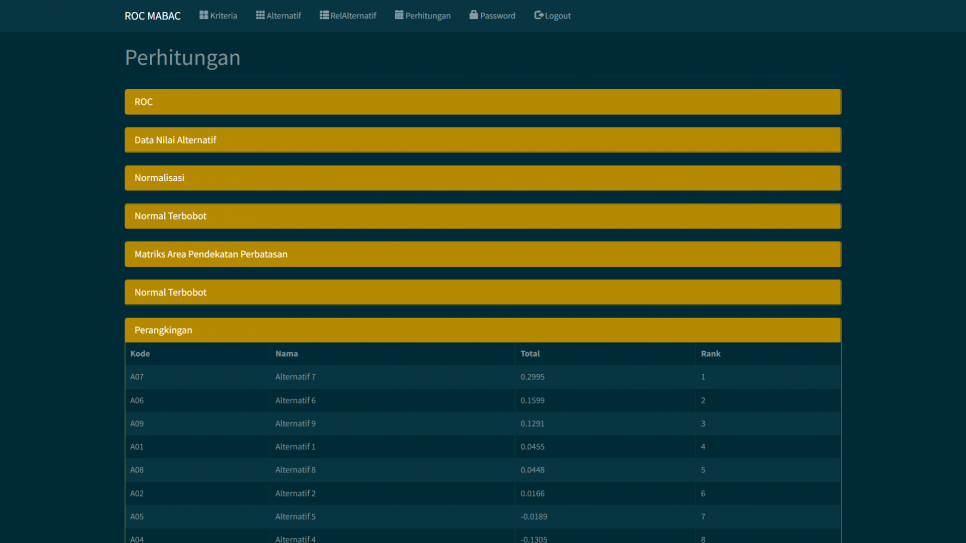Click the Logout link
Screen dimensions: 966x543
pos(558,16)
